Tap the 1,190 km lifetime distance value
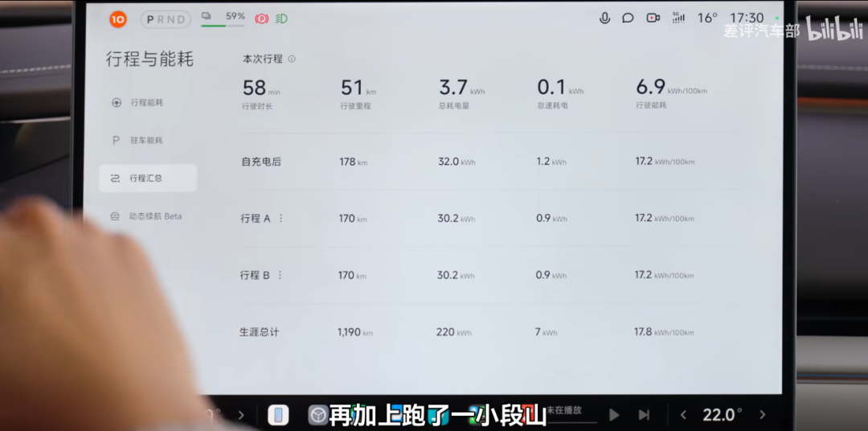 click(355, 332)
